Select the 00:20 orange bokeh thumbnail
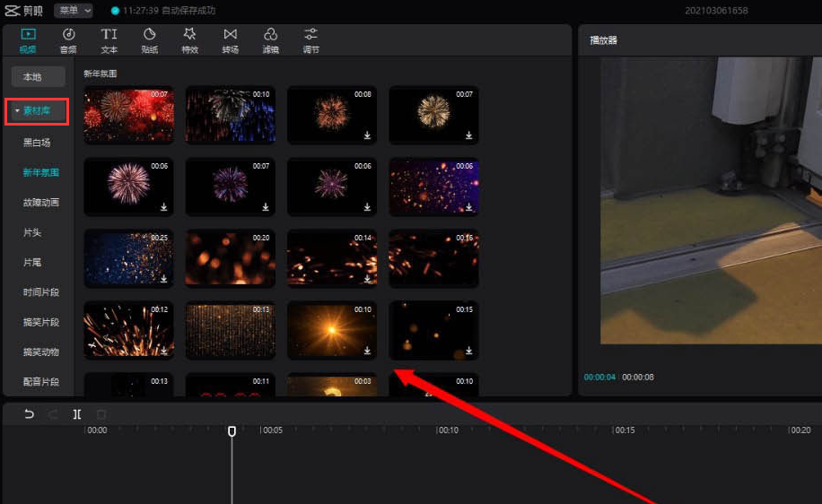This screenshot has height=504, width=822. pos(231,257)
